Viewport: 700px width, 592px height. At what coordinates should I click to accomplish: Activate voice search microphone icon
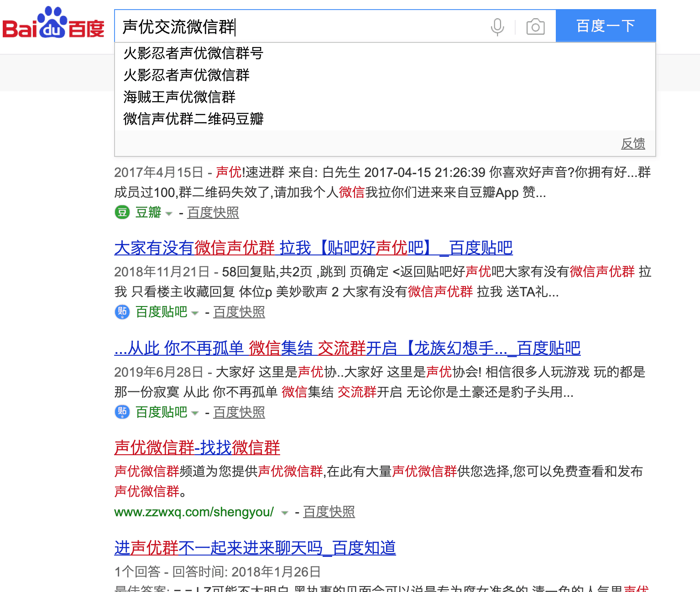click(497, 26)
